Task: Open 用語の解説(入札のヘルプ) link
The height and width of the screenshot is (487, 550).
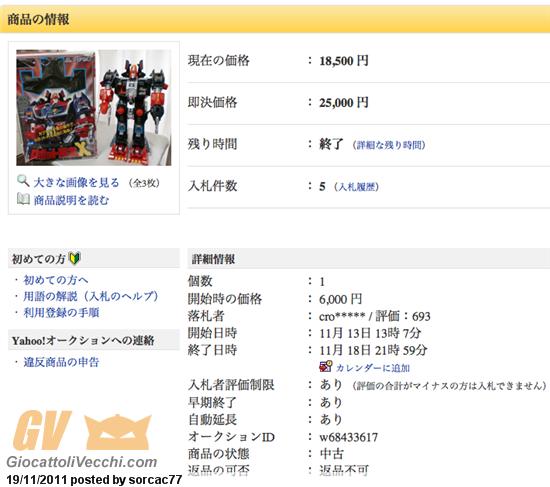Action: (x=90, y=296)
